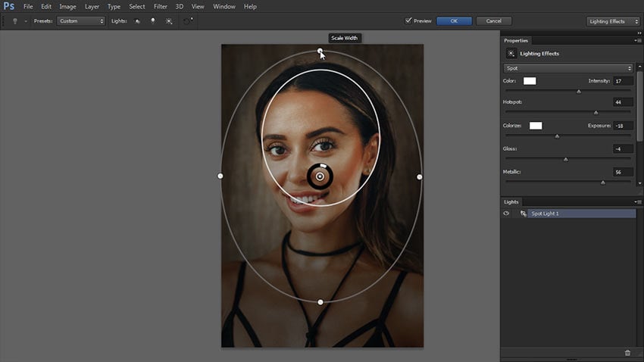
Task: Delete light using the trash icon
Action: (x=627, y=353)
